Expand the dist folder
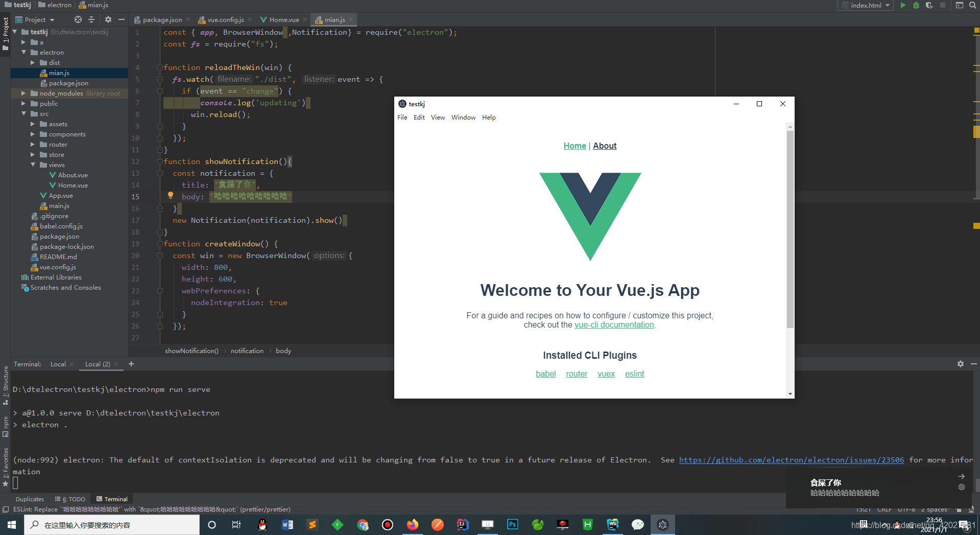980x535 pixels. (x=33, y=62)
